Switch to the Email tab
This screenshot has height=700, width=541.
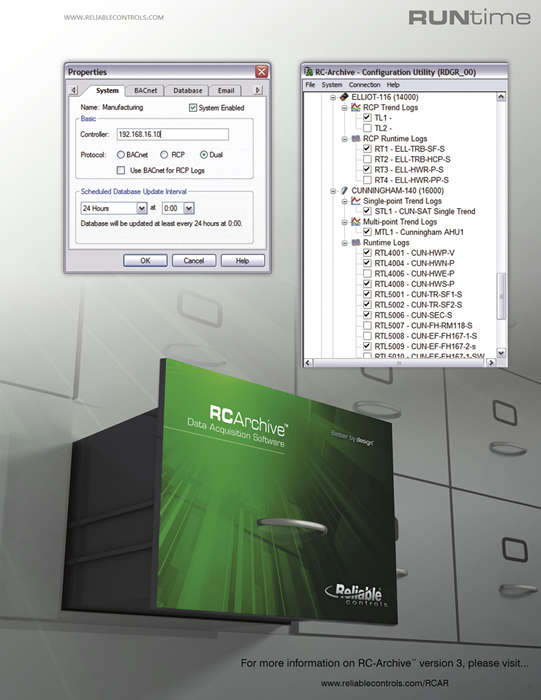(226, 91)
